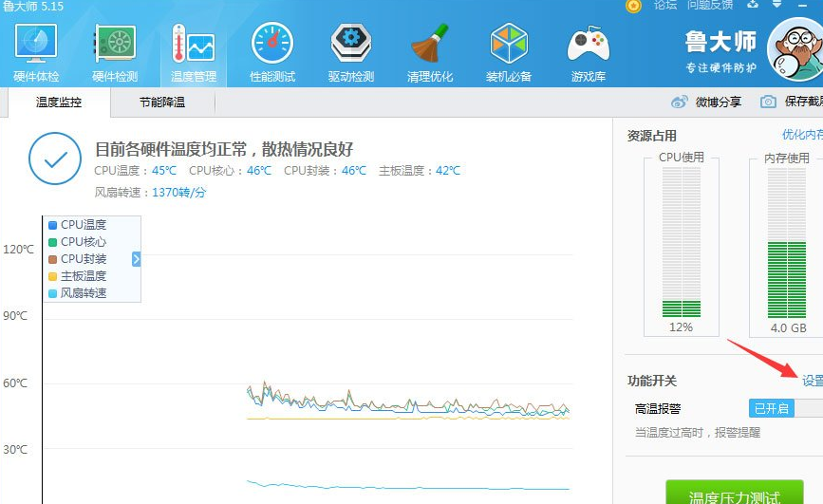This screenshot has width=823, height=504.
Task: Select the 温度管理 temperature management icon
Action: (x=194, y=53)
